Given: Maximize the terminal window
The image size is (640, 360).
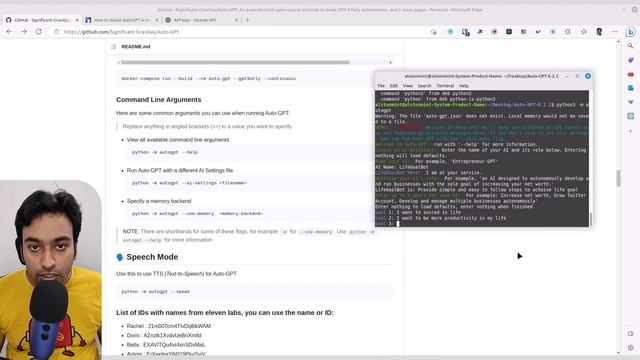Looking at the screenshot, I should point(577,76).
